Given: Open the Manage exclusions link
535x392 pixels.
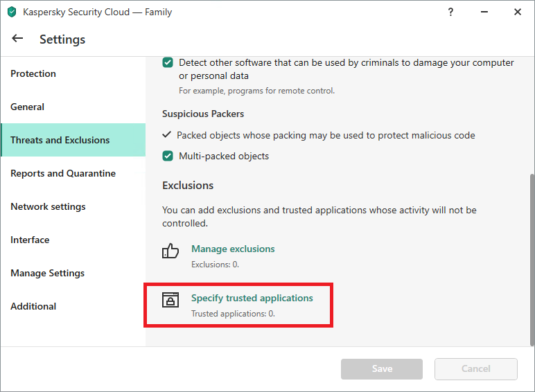Looking at the screenshot, I should coord(233,249).
